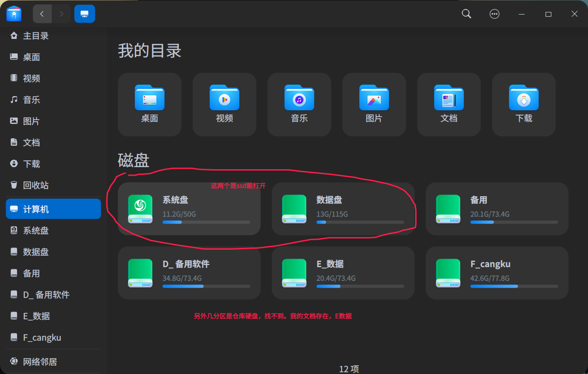Screen dimensions: 588x374
Task: Click the computer icon in the address bar
Action: [84, 14]
